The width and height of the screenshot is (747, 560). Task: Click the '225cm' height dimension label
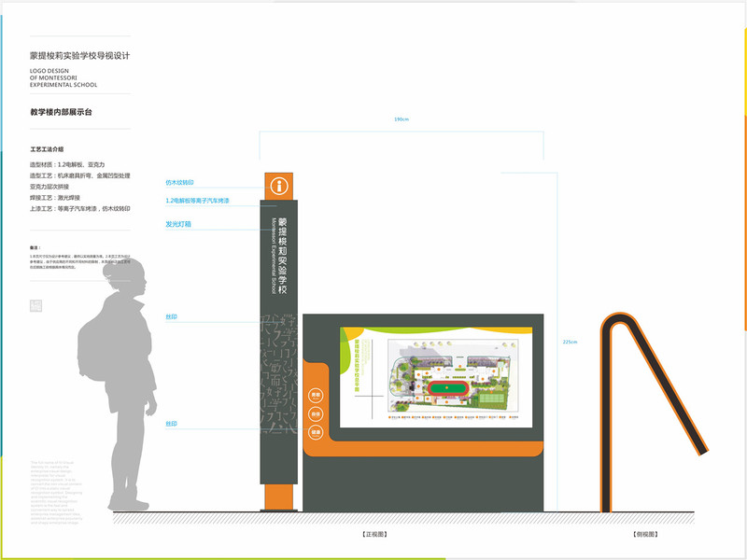pyautogui.click(x=570, y=342)
